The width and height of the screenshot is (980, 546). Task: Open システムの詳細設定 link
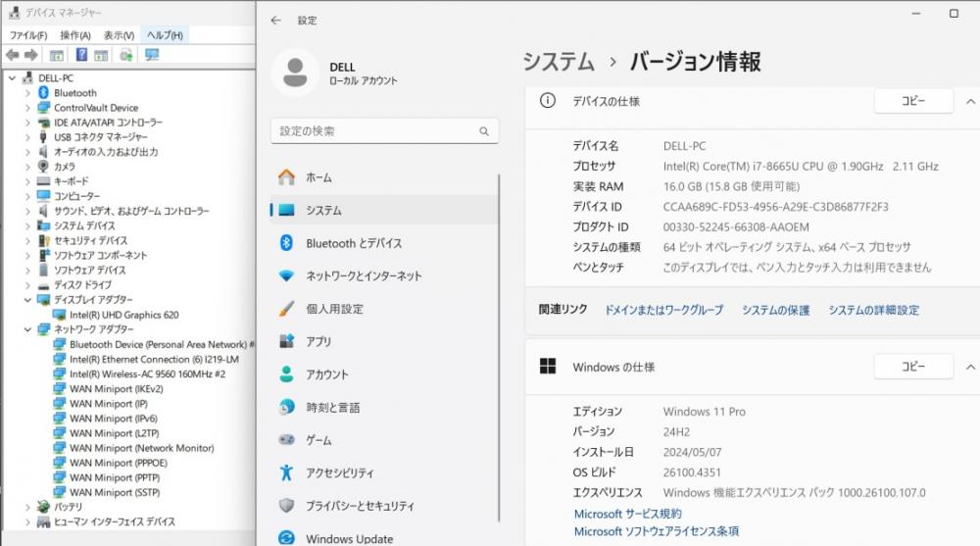874,310
